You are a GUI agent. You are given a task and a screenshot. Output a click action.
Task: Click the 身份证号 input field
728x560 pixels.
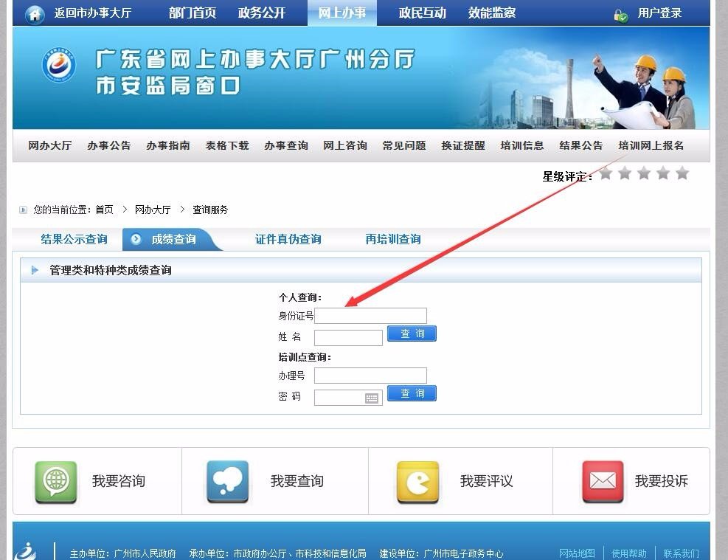(x=370, y=315)
